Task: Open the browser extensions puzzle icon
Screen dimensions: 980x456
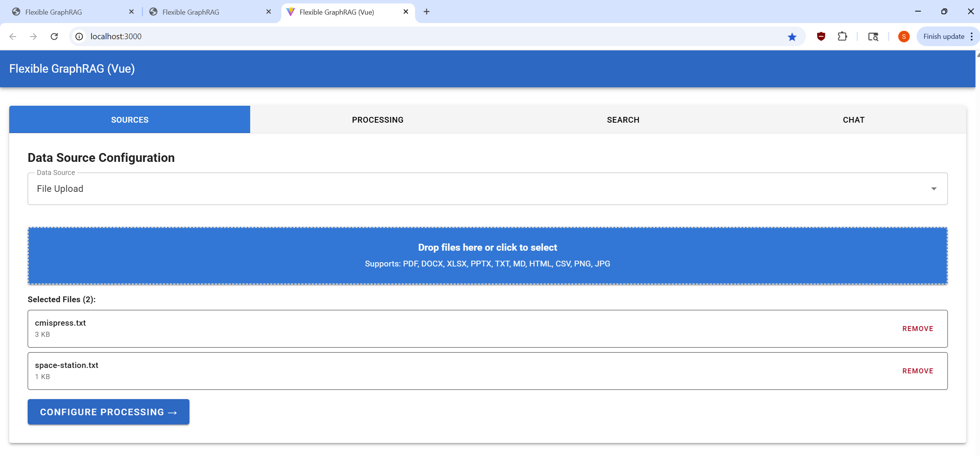Action: 842,37
